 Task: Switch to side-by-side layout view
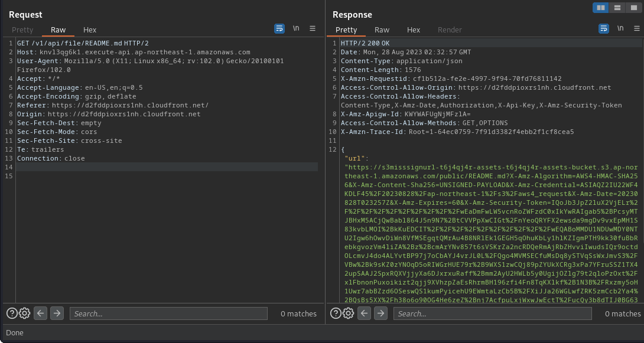[601, 8]
